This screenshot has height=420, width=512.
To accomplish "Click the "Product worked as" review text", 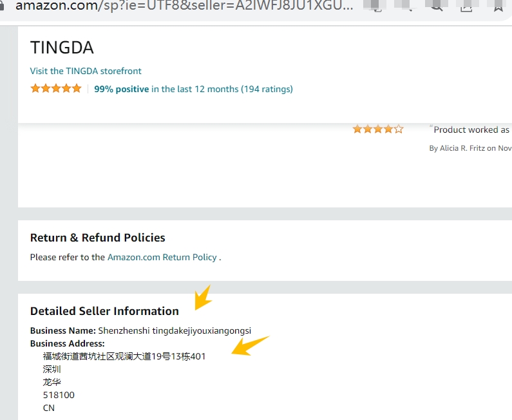I will (471, 129).
